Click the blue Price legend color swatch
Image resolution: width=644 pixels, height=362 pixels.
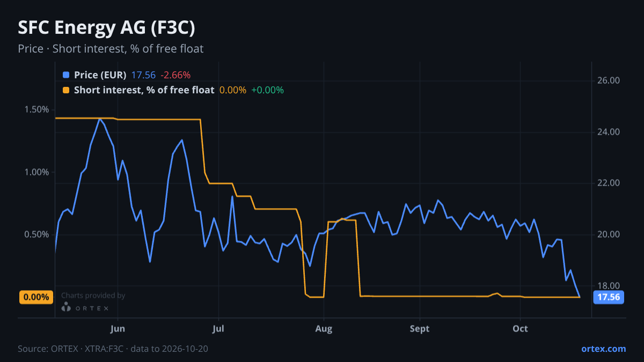pos(66,75)
